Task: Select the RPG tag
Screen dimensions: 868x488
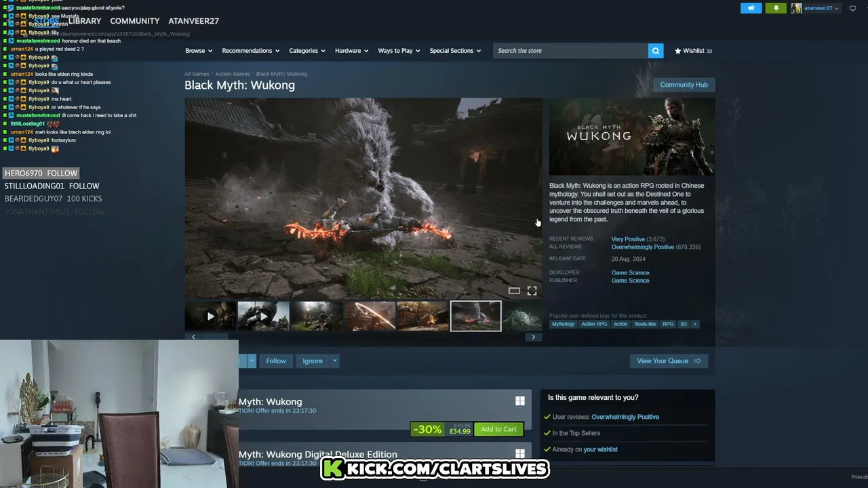Action: coord(668,324)
